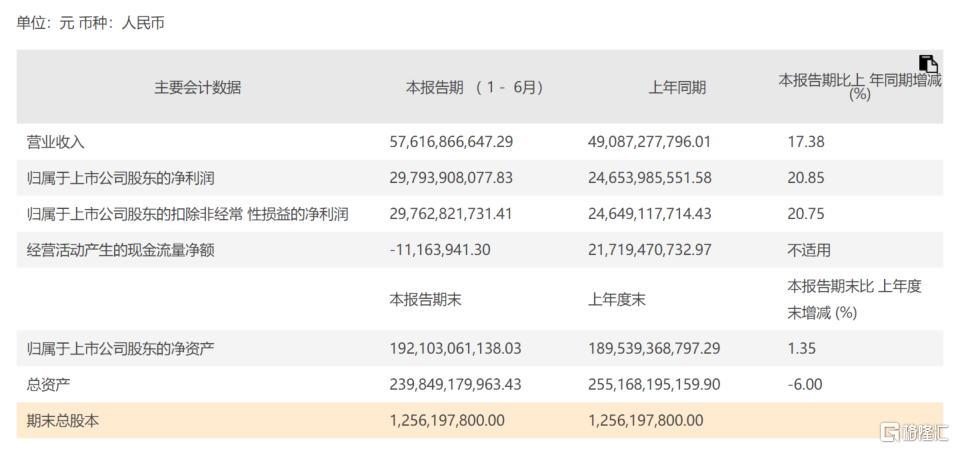Select the 营业收入 row label

(55, 142)
